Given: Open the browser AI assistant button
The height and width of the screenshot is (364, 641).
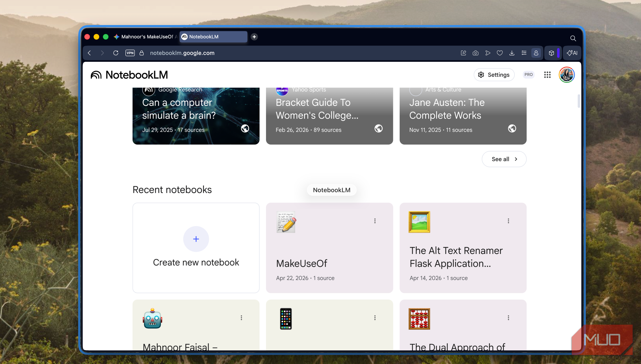Looking at the screenshot, I should pyautogui.click(x=572, y=53).
